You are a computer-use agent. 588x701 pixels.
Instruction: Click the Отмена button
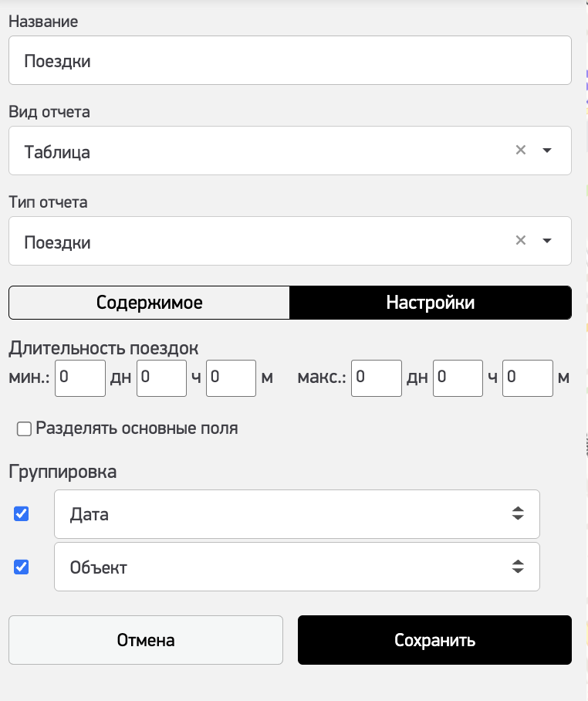point(146,640)
